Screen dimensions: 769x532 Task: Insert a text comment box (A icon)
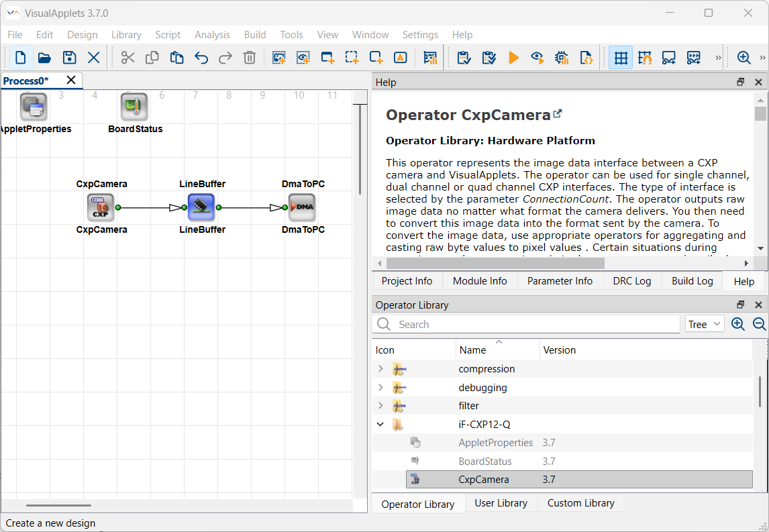coord(400,58)
